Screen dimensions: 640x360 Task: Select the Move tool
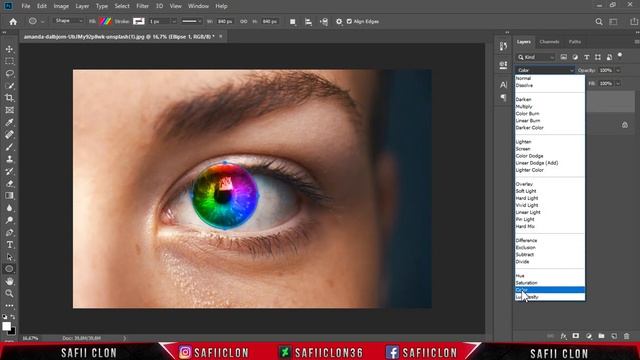(x=9, y=49)
